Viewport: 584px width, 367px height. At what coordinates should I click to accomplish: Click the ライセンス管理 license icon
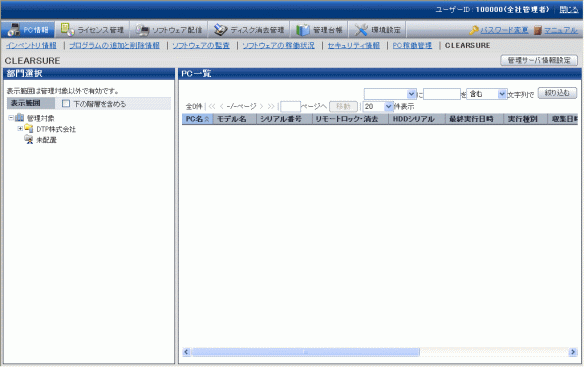[67, 29]
